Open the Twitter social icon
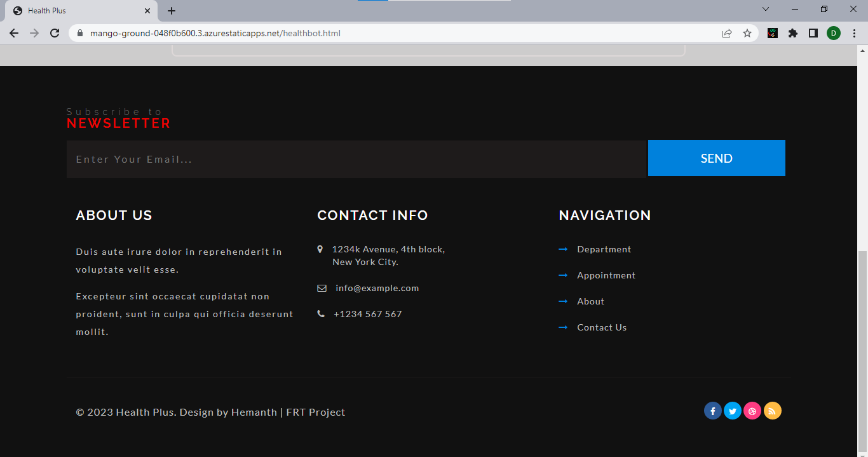 (x=733, y=411)
